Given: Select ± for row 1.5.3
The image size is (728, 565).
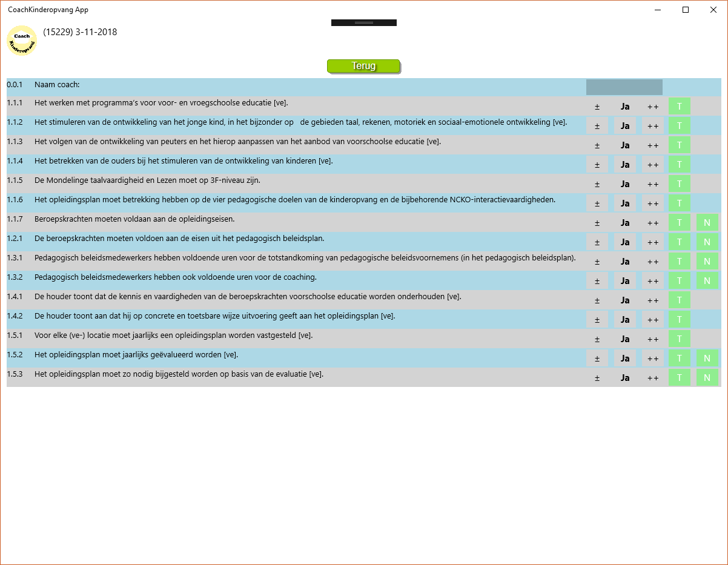Looking at the screenshot, I should pos(597,378).
